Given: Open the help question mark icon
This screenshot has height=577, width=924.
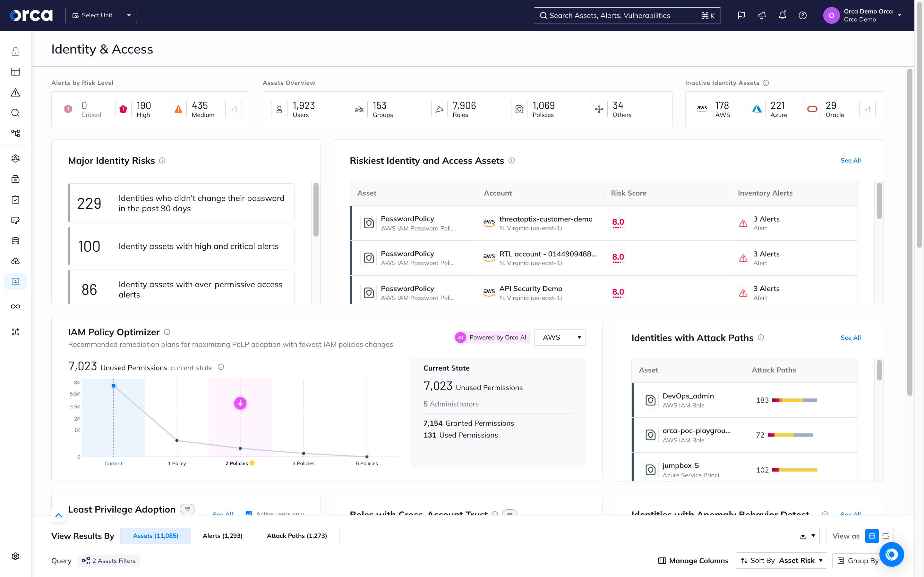Looking at the screenshot, I should 803,15.
